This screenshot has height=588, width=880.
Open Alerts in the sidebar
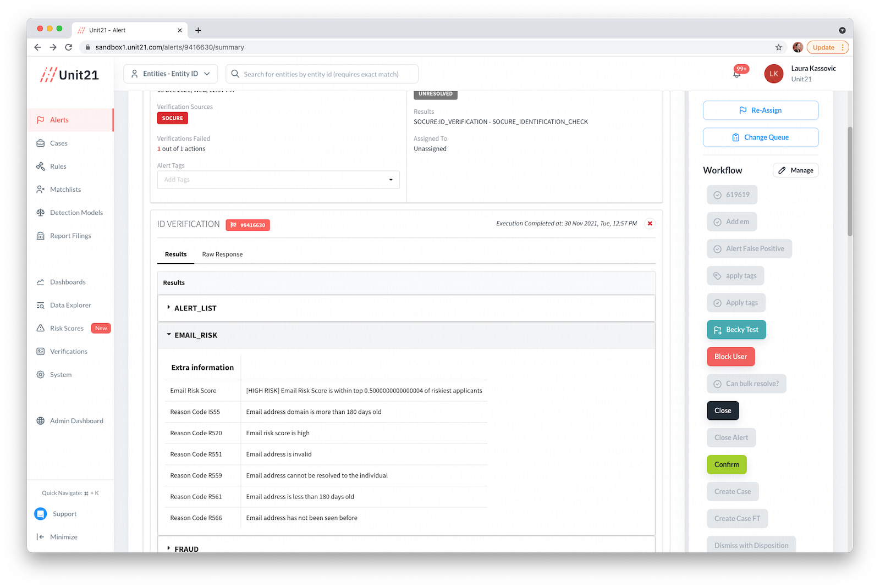click(x=70, y=120)
